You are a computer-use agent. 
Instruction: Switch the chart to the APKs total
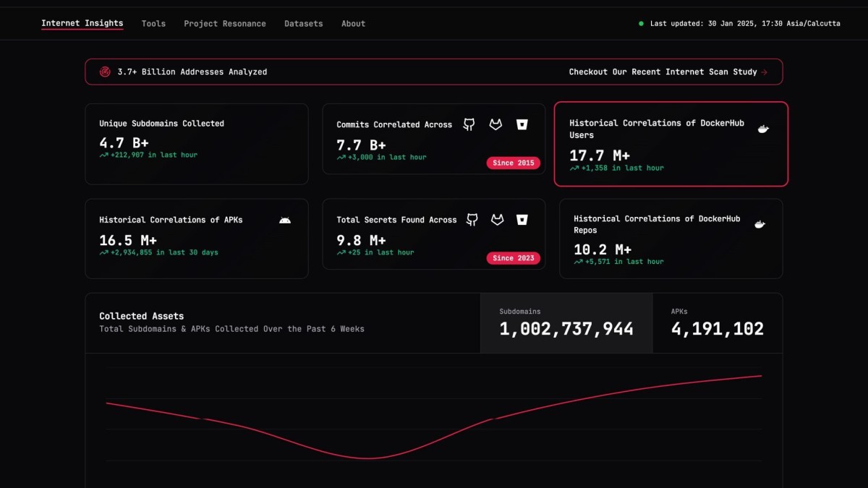(x=717, y=323)
